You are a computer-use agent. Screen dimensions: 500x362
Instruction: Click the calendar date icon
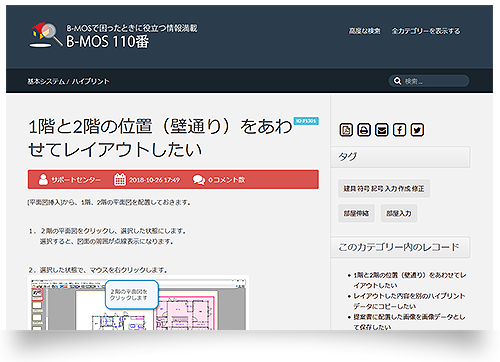click(x=120, y=179)
